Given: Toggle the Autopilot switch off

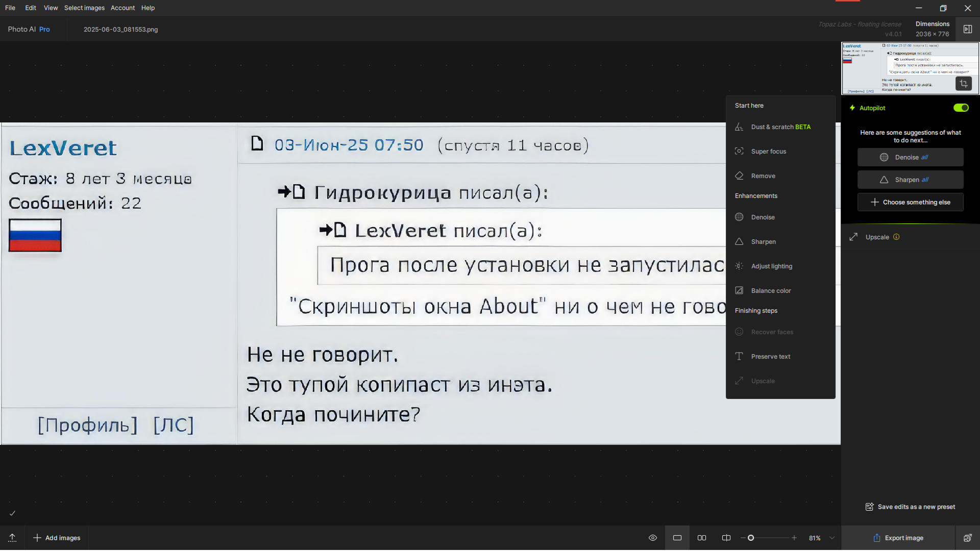Looking at the screenshot, I should click(x=961, y=108).
